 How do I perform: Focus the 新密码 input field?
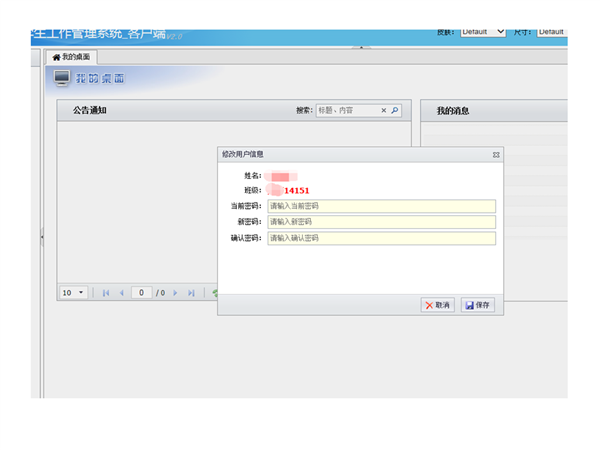tap(381, 222)
